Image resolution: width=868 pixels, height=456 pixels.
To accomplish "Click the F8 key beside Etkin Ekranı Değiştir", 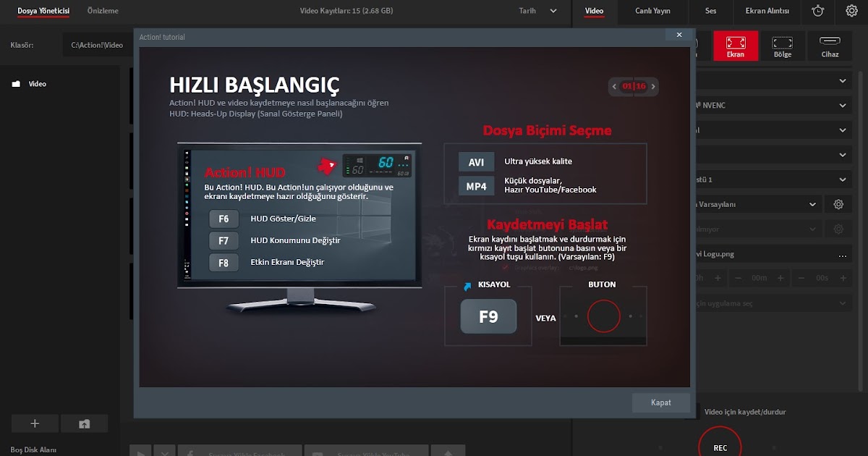I will (x=224, y=262).
